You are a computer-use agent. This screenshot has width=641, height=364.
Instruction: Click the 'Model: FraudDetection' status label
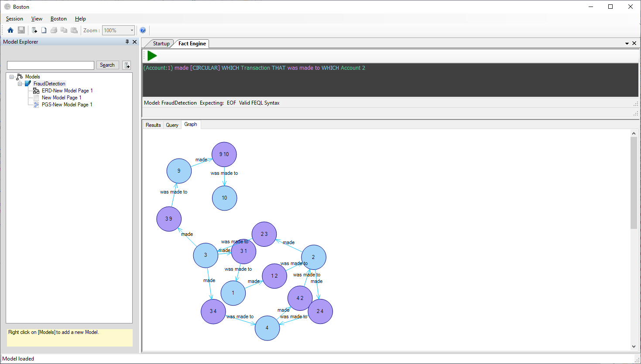coord(171,103)
